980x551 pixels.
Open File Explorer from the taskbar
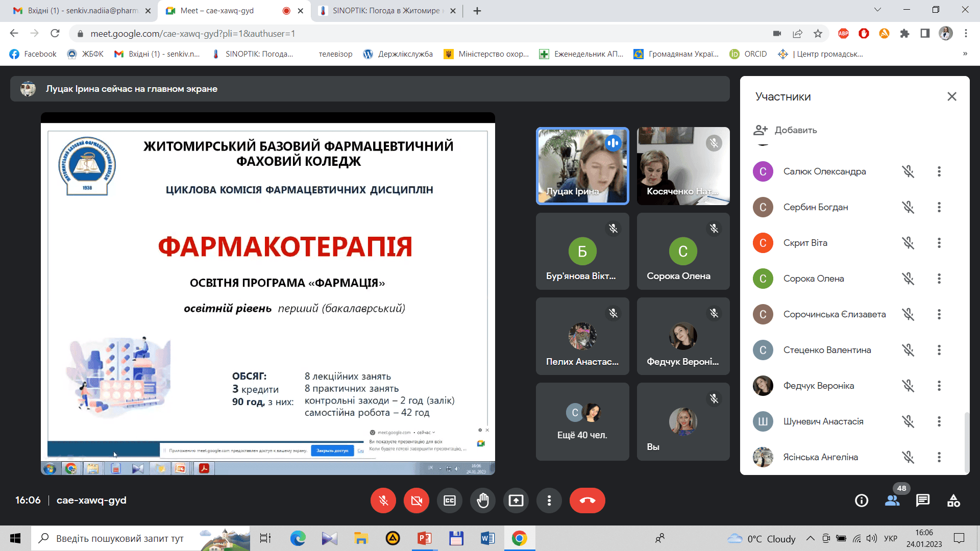tap(361, 538)
